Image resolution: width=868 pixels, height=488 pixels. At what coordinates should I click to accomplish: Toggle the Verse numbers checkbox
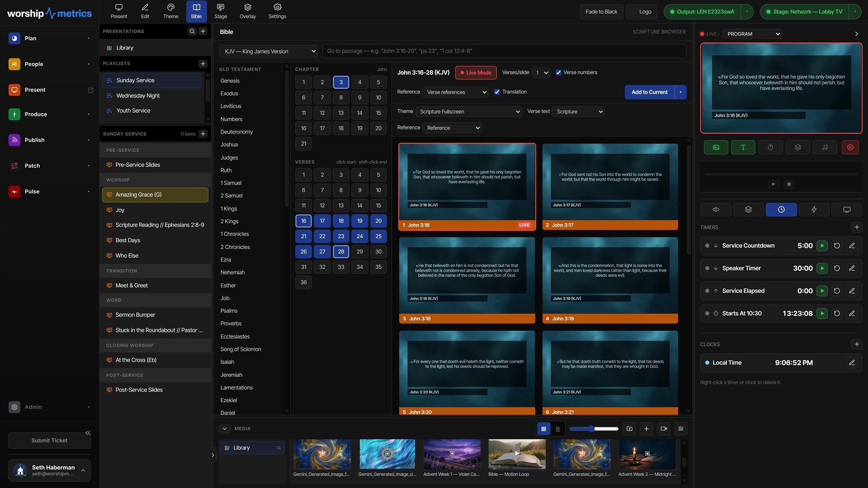click(558, 73)
